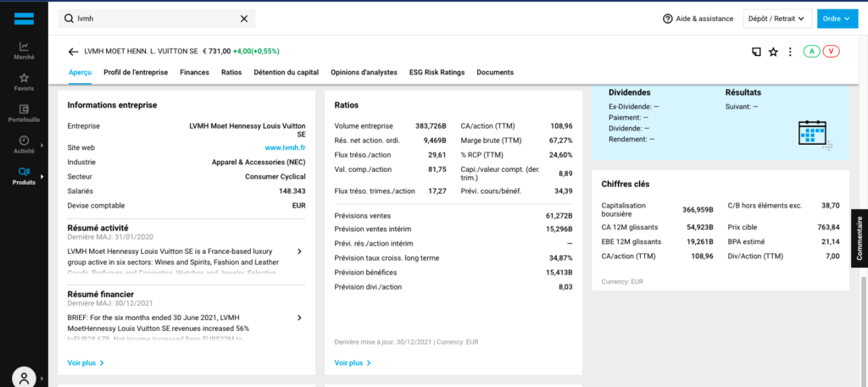Click the Capitalisation boursière value 366,959B

coord(698,209)
